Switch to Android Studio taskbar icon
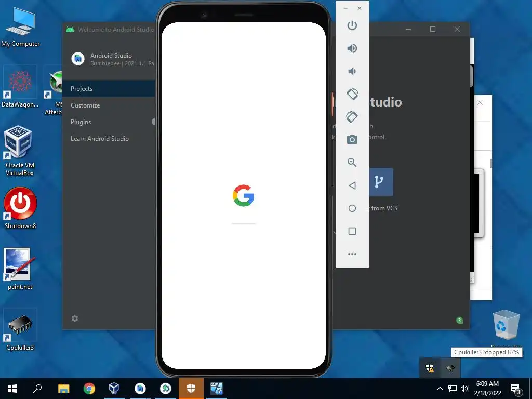The height and width of the screenshot is (399, 532). [140, 389]
